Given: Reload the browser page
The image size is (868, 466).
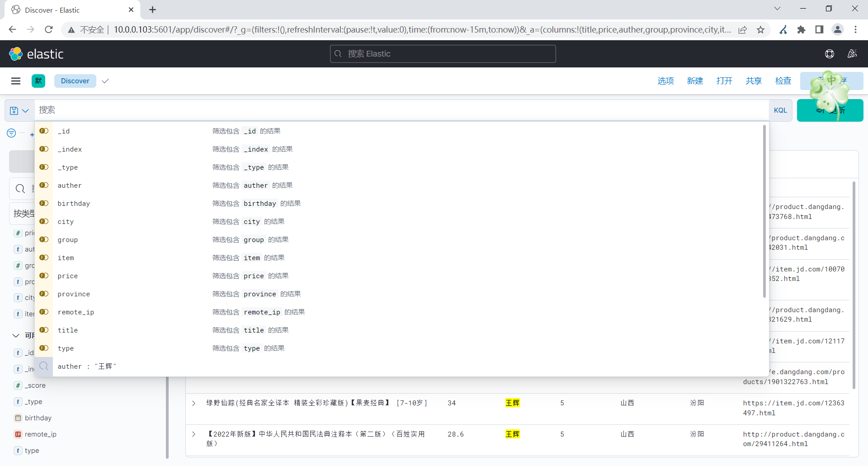Looking at the screenshot, I should (49, 29).
